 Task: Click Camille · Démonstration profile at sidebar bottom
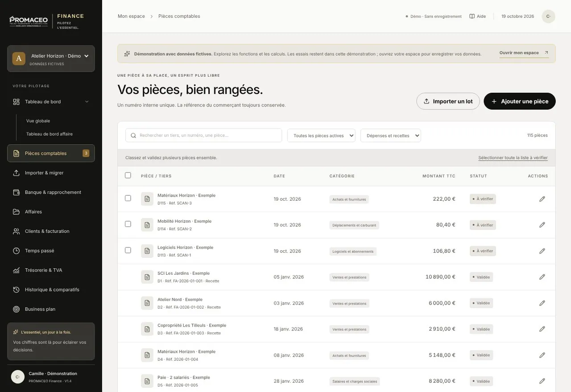coord(51,377)
